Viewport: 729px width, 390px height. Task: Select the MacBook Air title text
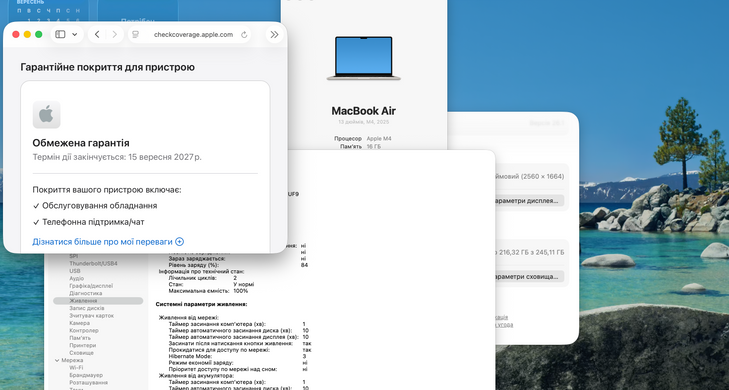click(364, 111)
